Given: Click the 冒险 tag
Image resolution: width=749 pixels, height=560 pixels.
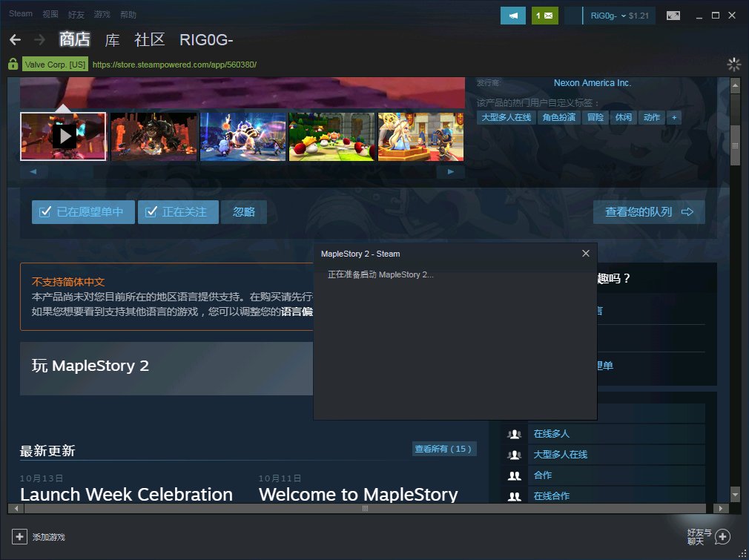Looking at the screenshot, I should pyautogui.click(x=595, y=117).
